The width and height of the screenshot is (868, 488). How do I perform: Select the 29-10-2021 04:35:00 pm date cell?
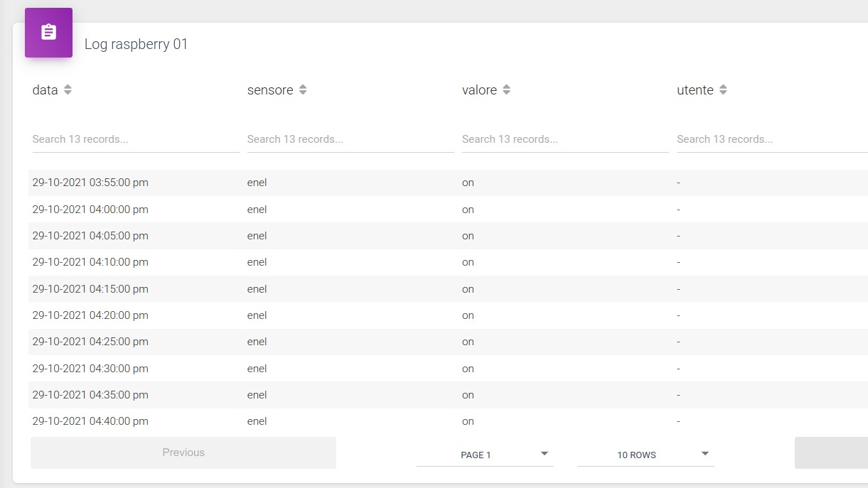[x=90, y=395]
